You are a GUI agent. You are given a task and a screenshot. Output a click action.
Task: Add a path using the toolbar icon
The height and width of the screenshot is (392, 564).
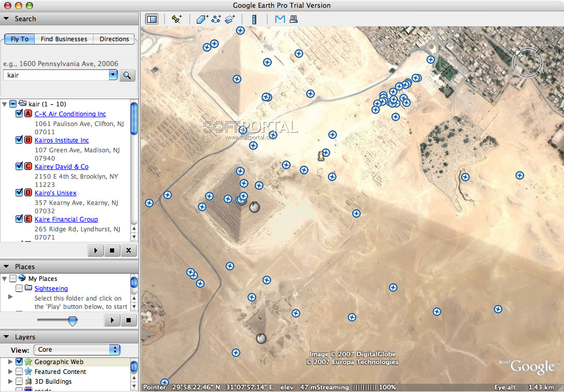(x=216, y=19)
